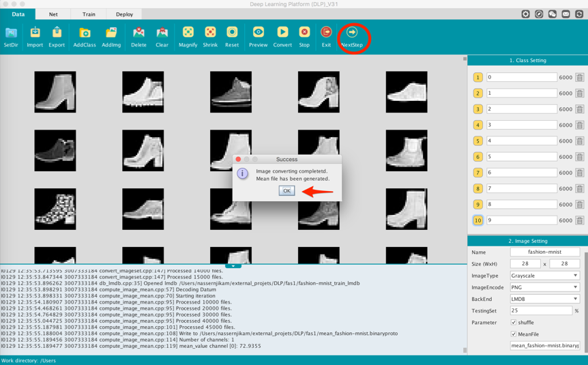Screen dimensions: 588x365
Task: Start conversion with the Convert icon
Action: [282, 33]
